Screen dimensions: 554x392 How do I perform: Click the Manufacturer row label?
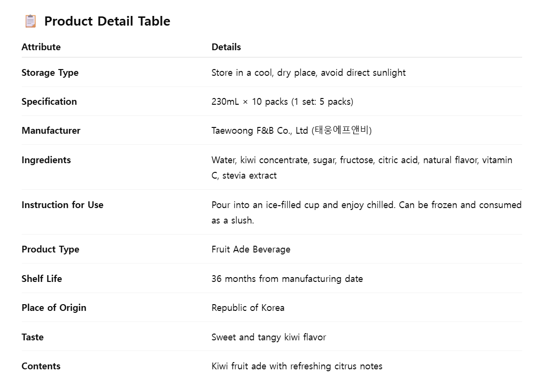51,130
